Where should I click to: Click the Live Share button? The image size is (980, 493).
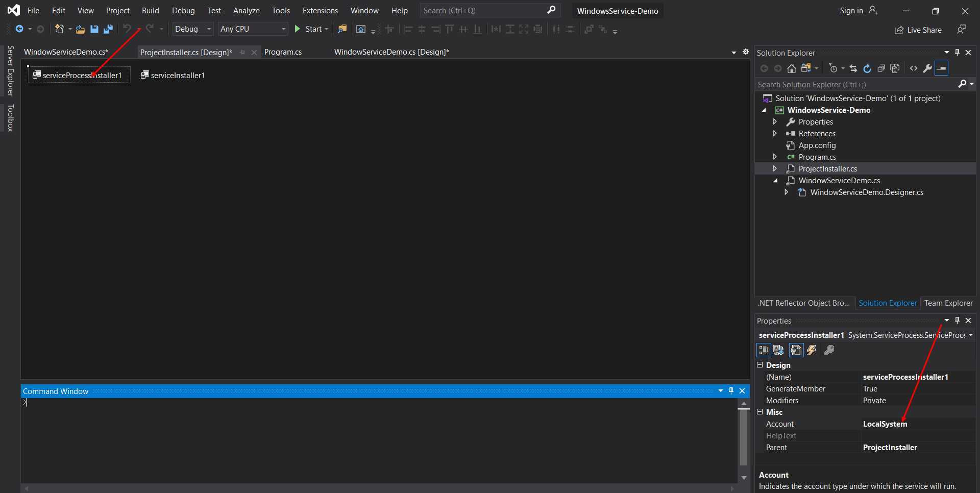(918, 30)
